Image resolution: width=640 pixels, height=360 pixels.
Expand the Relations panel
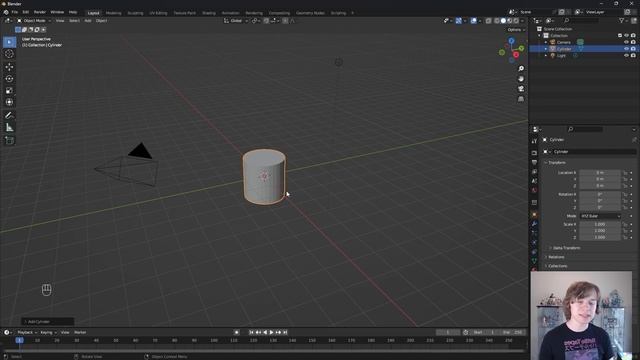(556, 257)
